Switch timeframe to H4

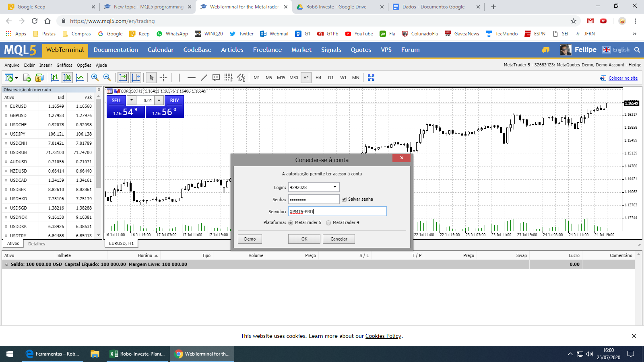click(x=318, y=78)
